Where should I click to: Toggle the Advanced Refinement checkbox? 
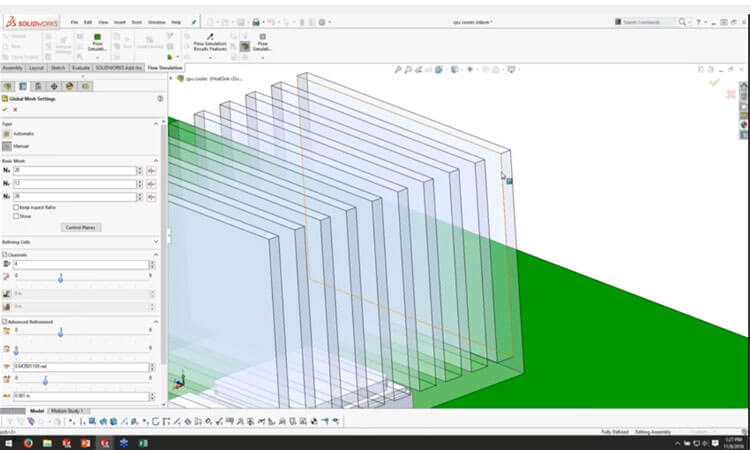[5, 321]
